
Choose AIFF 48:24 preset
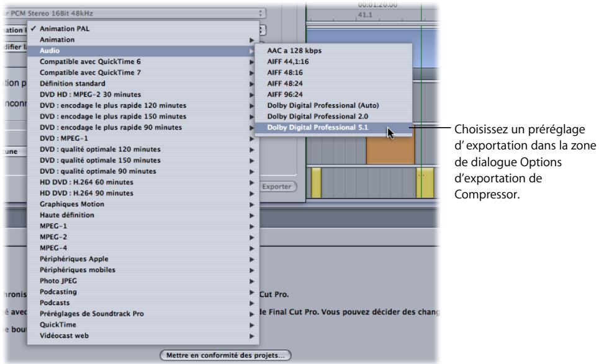[x=334, y=84]
